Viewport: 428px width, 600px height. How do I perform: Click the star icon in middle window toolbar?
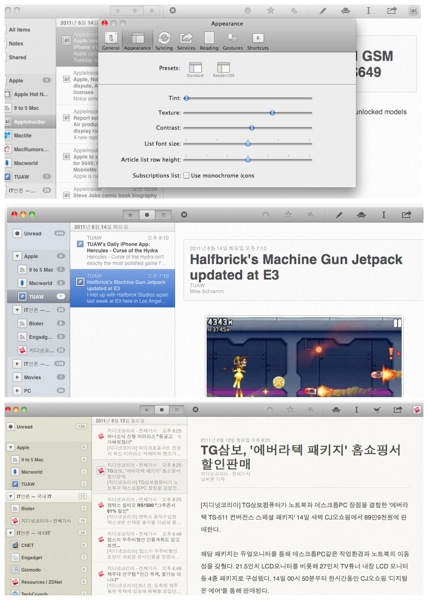[x=288, y=215]
